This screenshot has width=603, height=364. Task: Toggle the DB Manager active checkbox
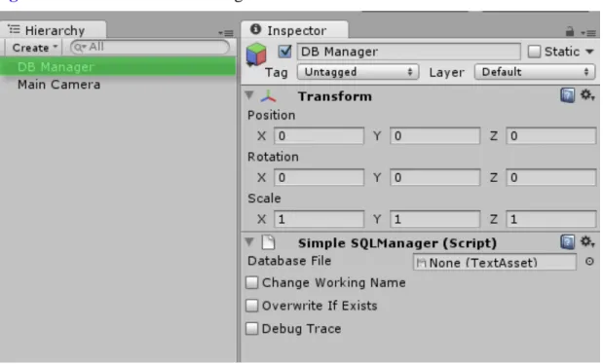[285, 52]
